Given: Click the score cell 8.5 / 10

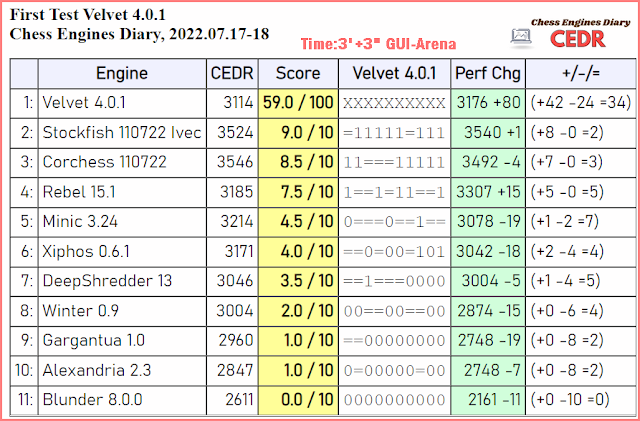Looking at the screenshot, I should click(298, 162).
